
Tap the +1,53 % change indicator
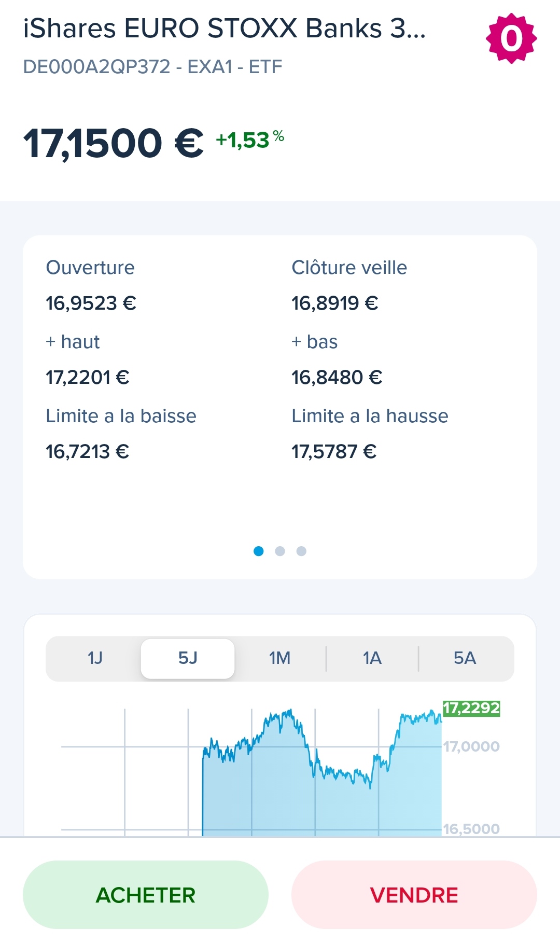click(x=250, y=140)
